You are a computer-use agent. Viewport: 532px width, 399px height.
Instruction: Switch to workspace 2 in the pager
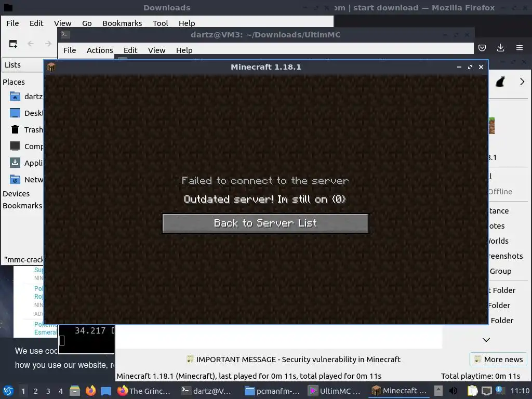tap(36, 391)
